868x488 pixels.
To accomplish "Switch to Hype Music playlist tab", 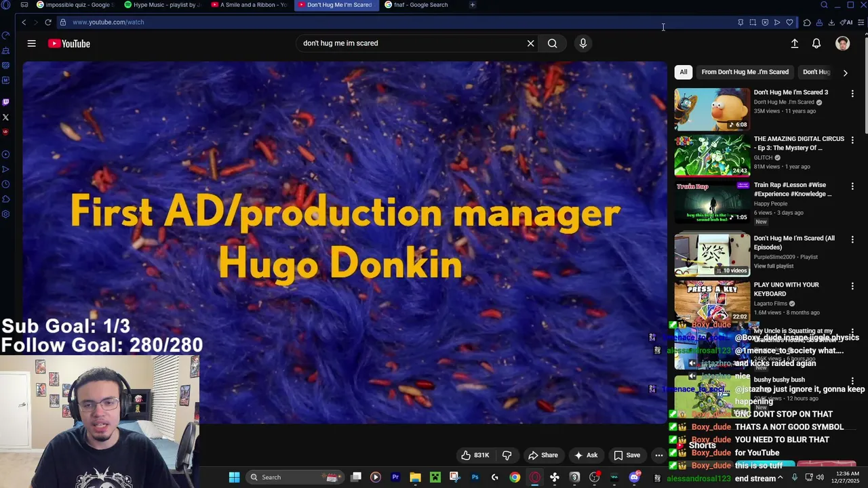I will point(162,5).
